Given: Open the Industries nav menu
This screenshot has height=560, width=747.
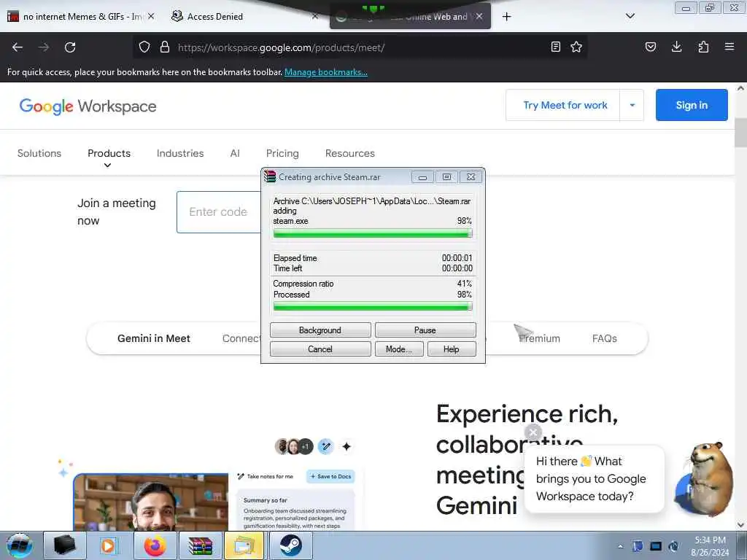Looking at the screenshot, I should tap(180, 153).
